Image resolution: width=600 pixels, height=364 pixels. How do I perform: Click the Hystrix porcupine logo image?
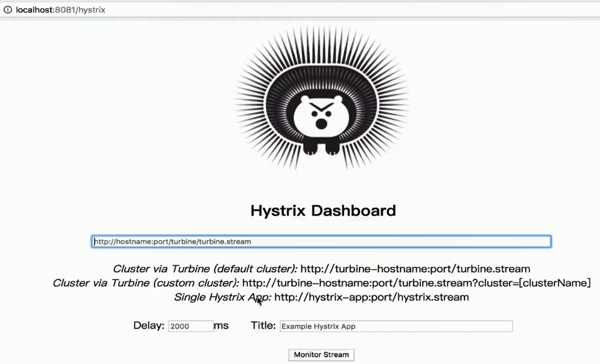pyautogui.click(x=322, y=97)
